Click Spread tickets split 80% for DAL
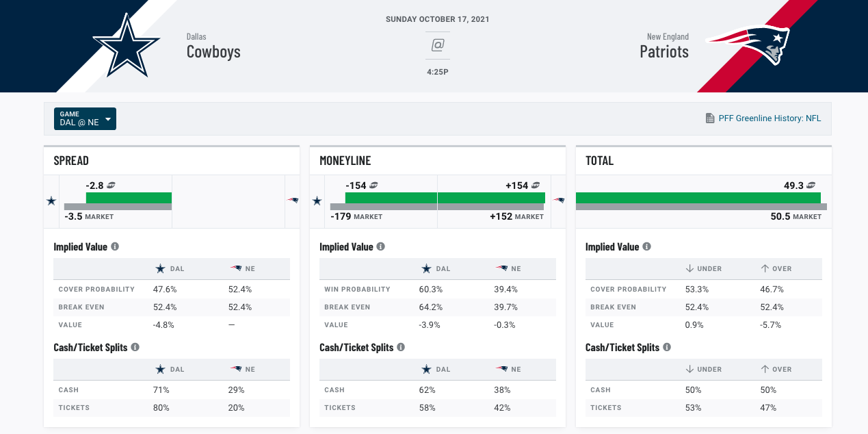This screenshot has width=868, height=434. (162, 407)
